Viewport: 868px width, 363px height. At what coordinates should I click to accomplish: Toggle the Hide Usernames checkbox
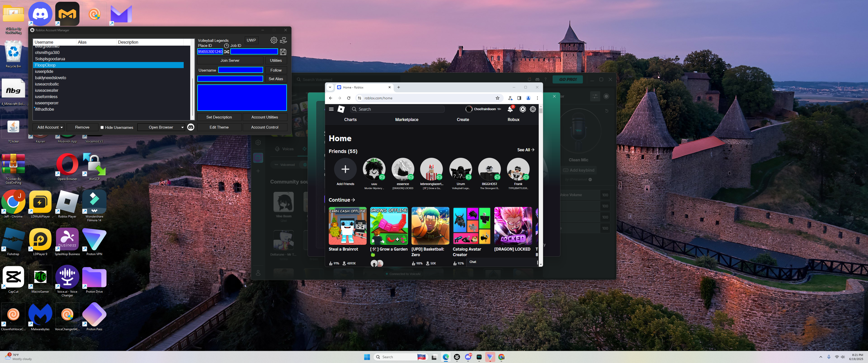(102, 128)
